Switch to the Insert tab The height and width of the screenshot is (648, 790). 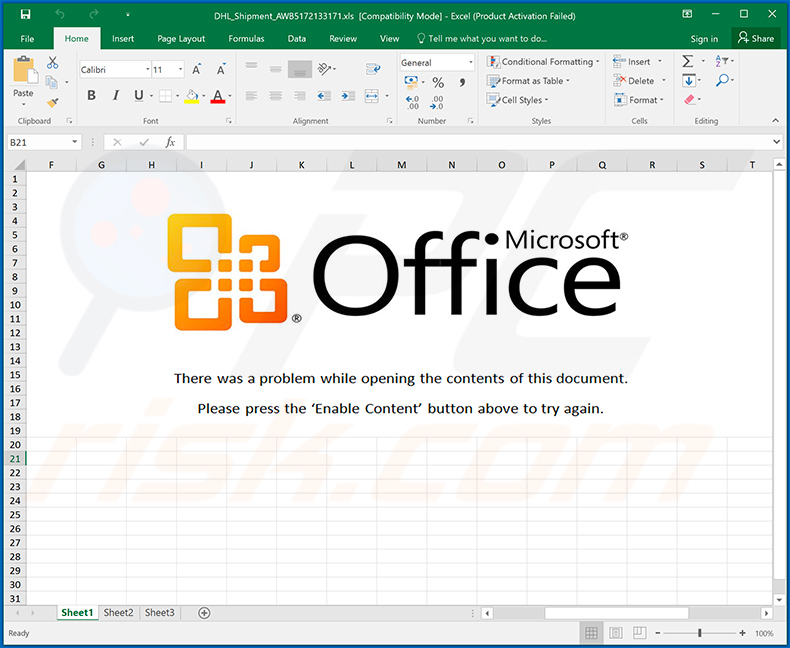click(123, 38)
